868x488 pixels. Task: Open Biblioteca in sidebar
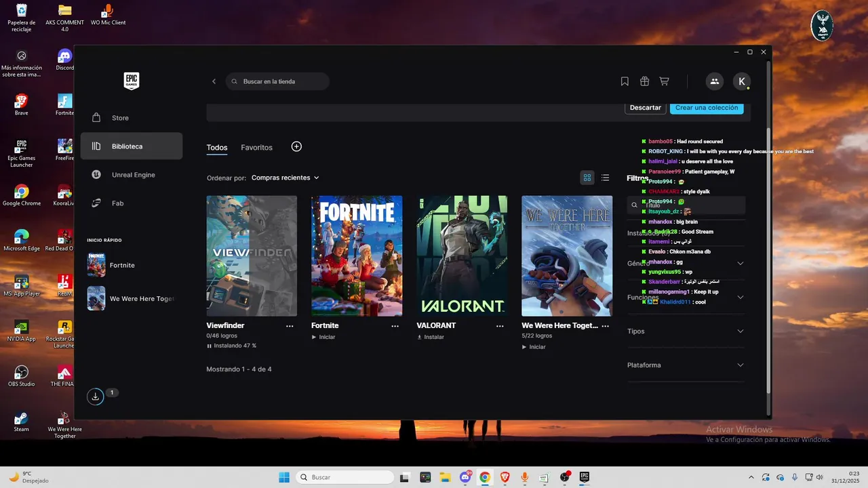pyautogui.click(x=132, y=146)
